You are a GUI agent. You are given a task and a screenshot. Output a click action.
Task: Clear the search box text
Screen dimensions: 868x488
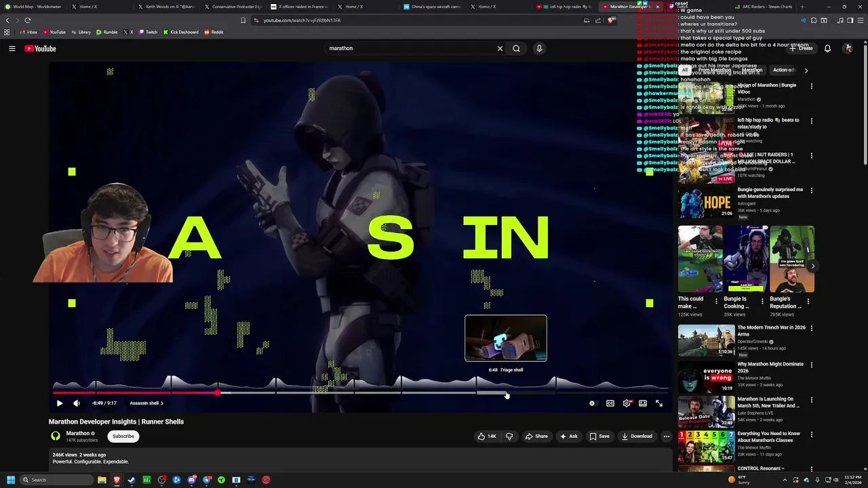(x=500, y=48)
